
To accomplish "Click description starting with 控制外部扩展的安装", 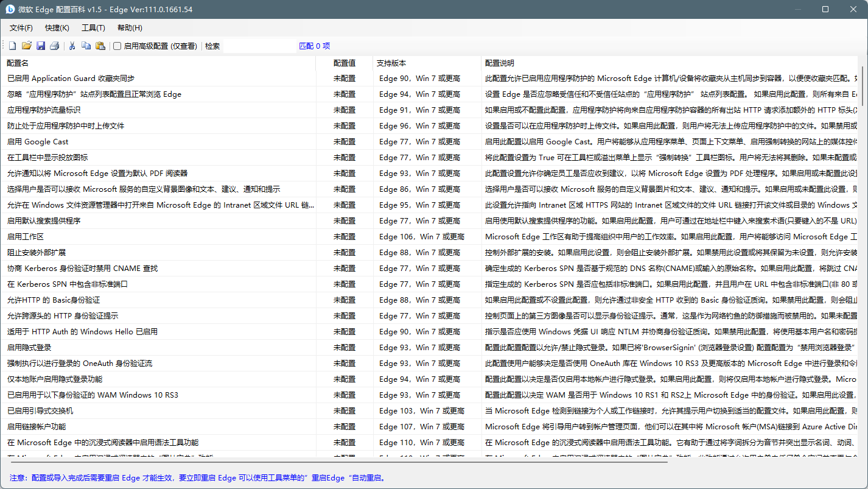I will coord(671,252).
